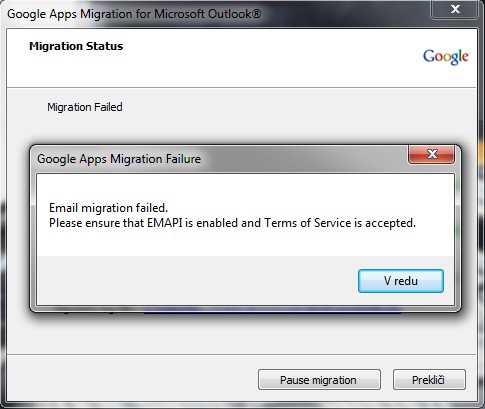Cancel migration with the Prekliči button
Viewport: 485px width, 409px height.
[x=429, y=380]
